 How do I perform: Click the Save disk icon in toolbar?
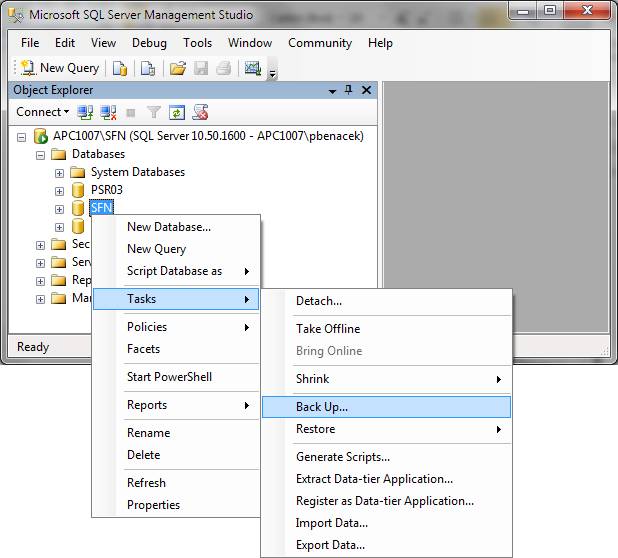point(201,68)
